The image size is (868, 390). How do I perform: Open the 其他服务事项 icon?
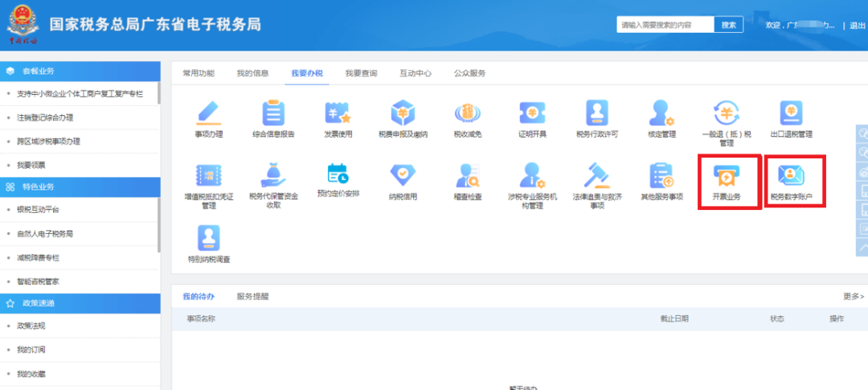click(x=661, y=175)
